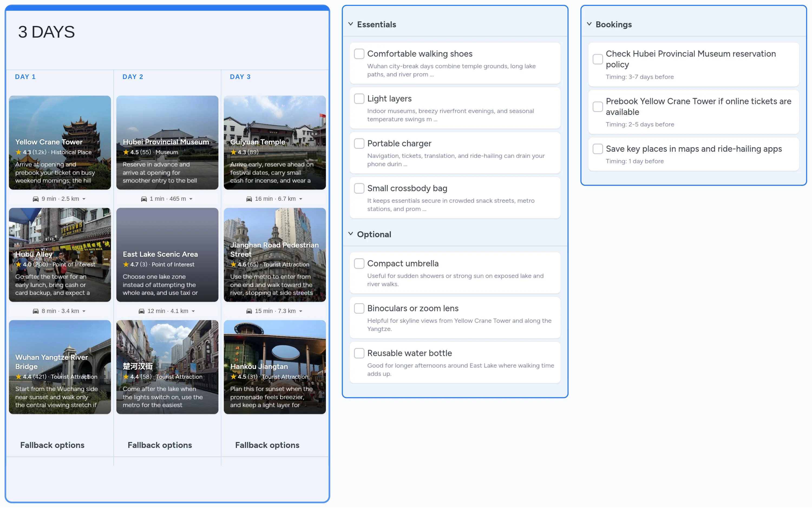Image resolution: width=812 pixels, height=508 pixels.
Task: Click car icon for 16 min route
Action: point(249,199)
